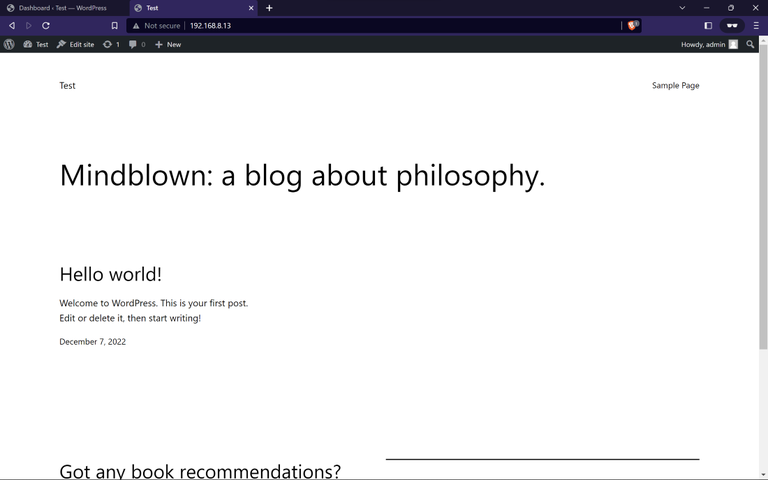Click the Mindblown blog heading text
This screenshot has height=480, width=768.
click(x=302, y=175)
